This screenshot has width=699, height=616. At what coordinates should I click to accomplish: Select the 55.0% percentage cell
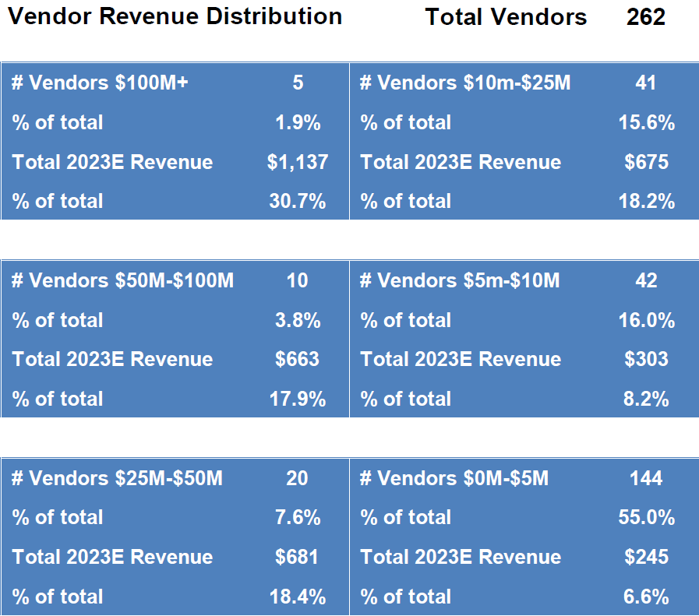click(646, 517)
